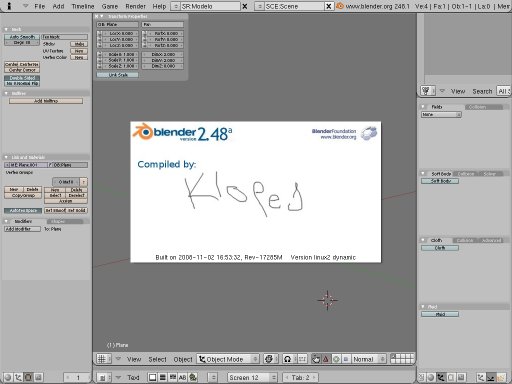Click the Cloth enable button
The image size is (512, 384).
click(x=440, y=248)
